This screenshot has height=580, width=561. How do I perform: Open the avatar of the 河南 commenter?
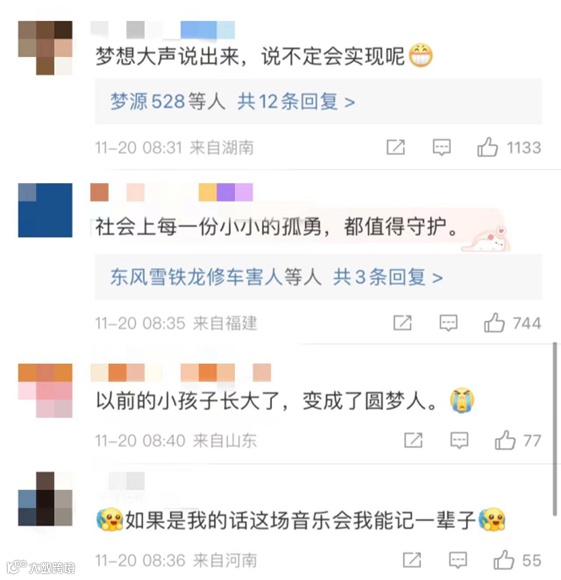click(45, 499)
